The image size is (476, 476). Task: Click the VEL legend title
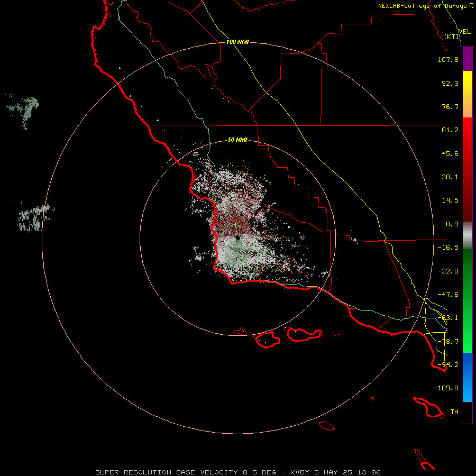click(464, 32)
